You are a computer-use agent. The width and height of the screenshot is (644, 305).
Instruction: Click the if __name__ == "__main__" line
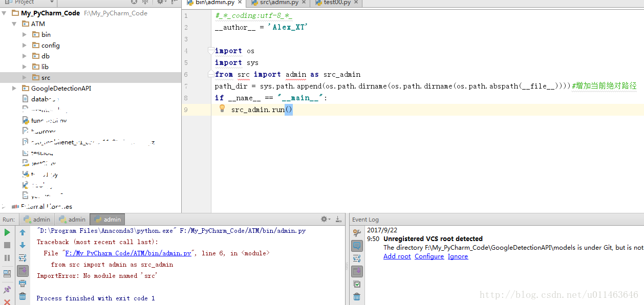click(271, 98)
